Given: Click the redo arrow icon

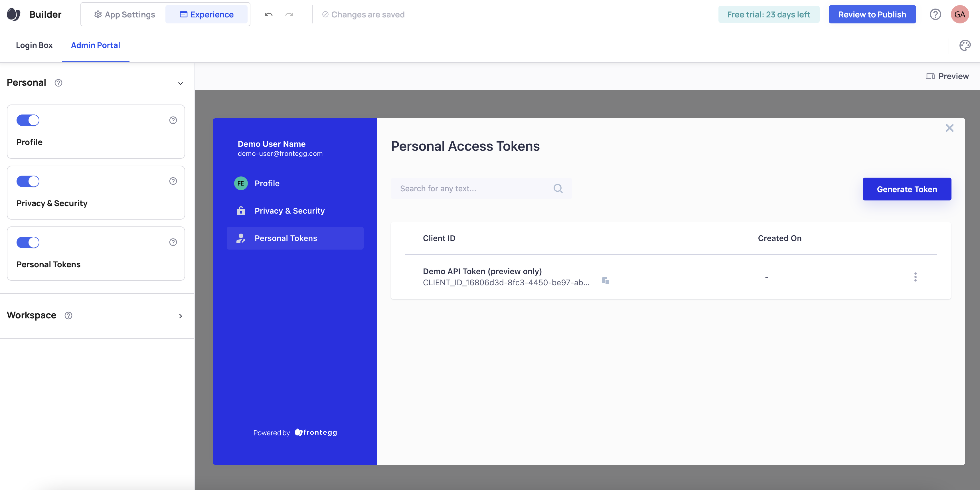Looking at the screenshot, I should (x=289, y=15).
